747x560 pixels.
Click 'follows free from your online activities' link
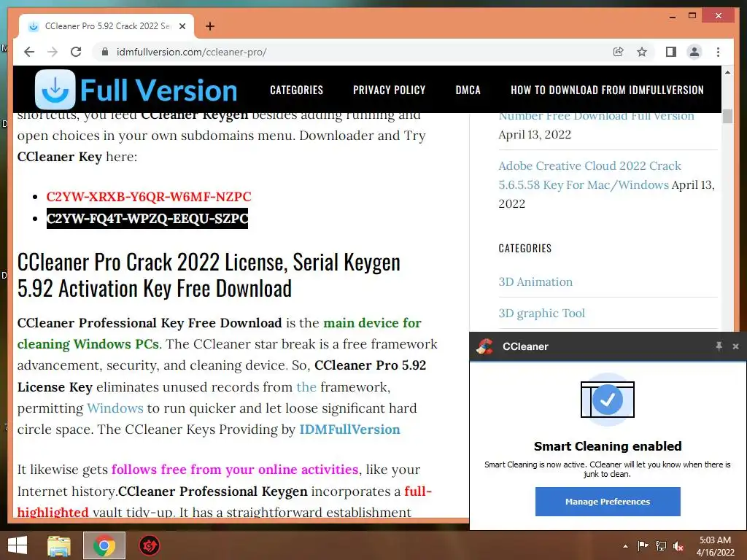(x=235, y=470)
